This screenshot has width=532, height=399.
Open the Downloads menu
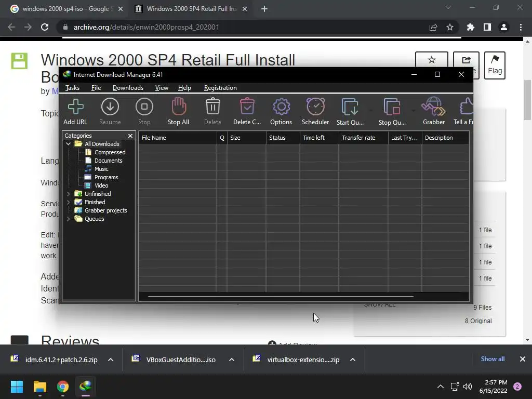[128, 87]
